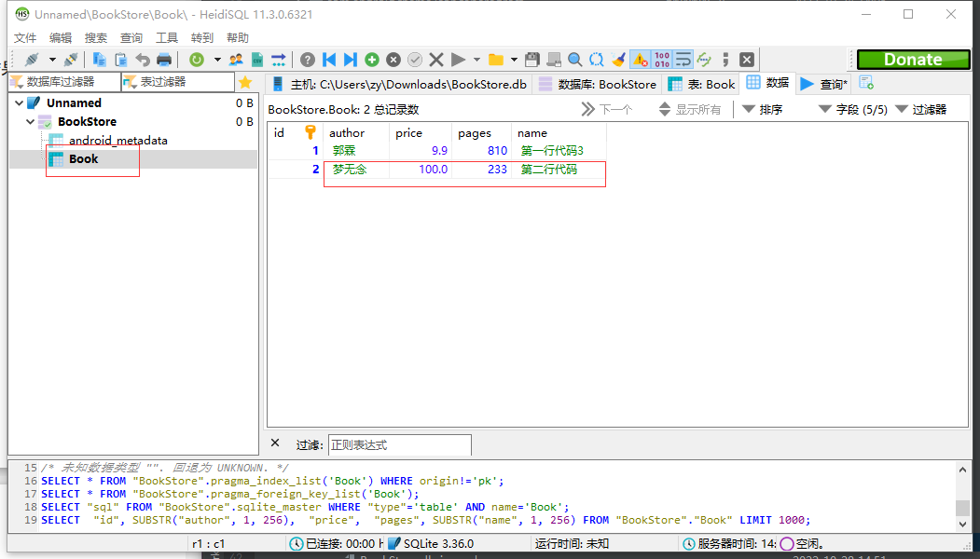
Task: Click the 正则表达式 filter input field
Action: point(399,445)
